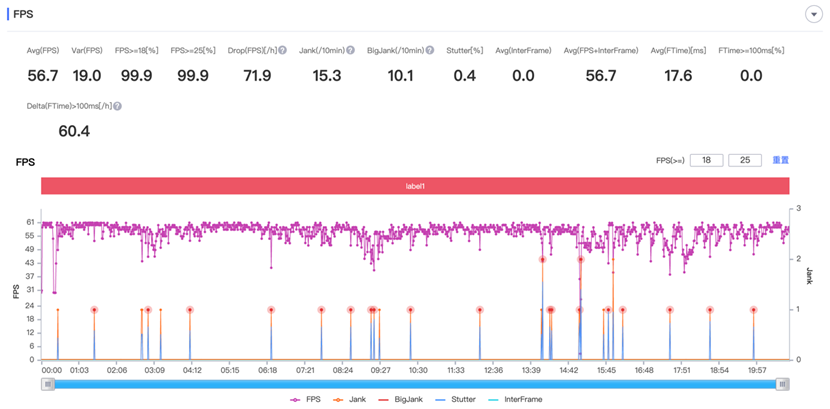Click middle of blue timeline range bar

[x=415, y=384]
